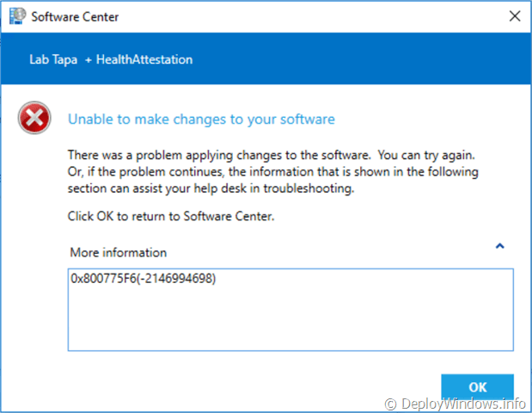Click the DeployWindows.info watermark text

point(464,403)
